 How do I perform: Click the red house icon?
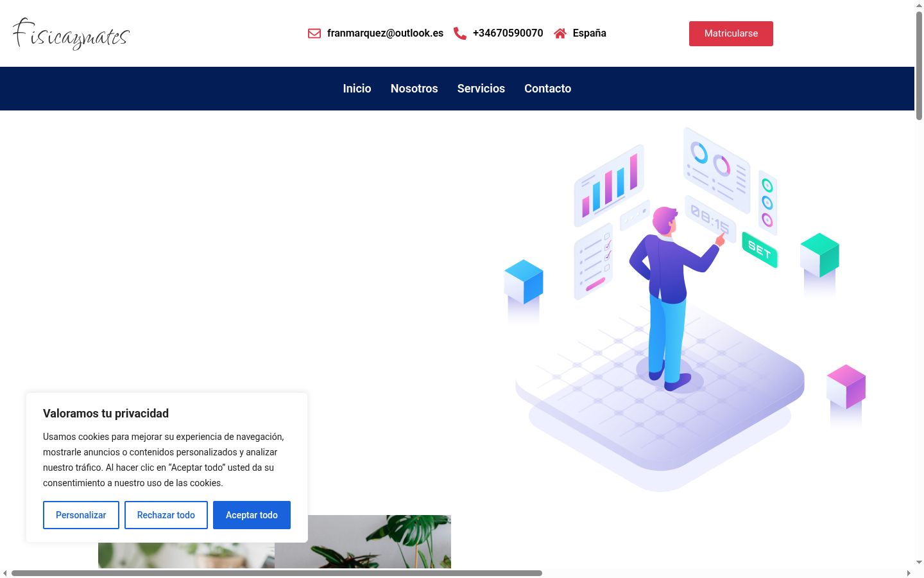click(x=560, y=33)
